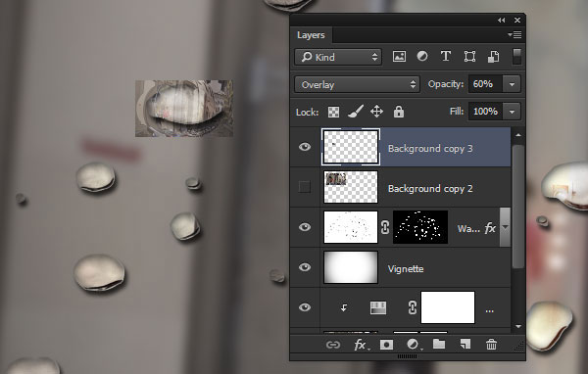Select Background copy 3 layer name
This screenshot has height=374, width=588.
pyautogui.click(x=430, y=149)
